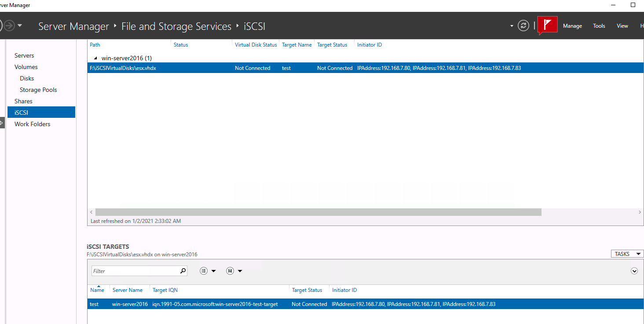Sort virtual disks by Initiator ID column
The height and width of the screenshot is (324, 644).
pos(370,45)
